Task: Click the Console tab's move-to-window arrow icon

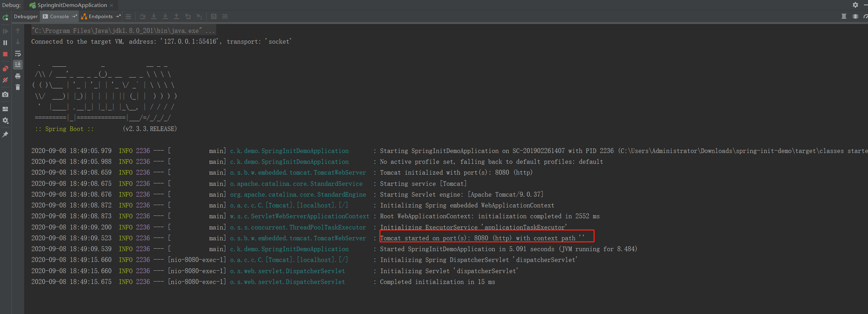Action: [x=75, y=16]
